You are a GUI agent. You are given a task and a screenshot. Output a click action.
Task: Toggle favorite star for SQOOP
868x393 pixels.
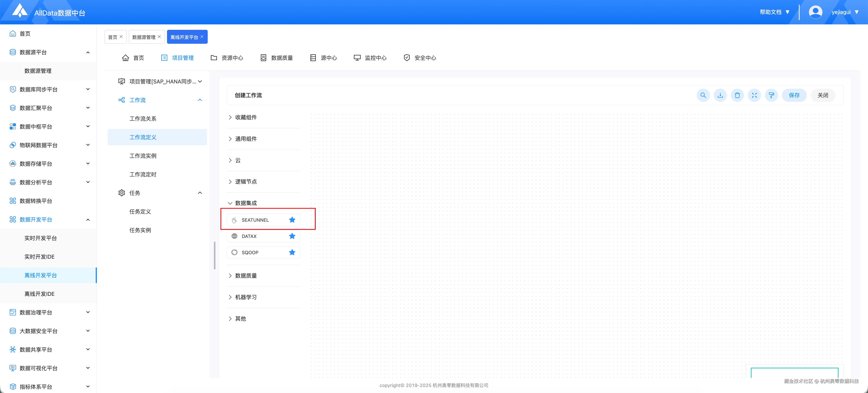pos(292,252)
